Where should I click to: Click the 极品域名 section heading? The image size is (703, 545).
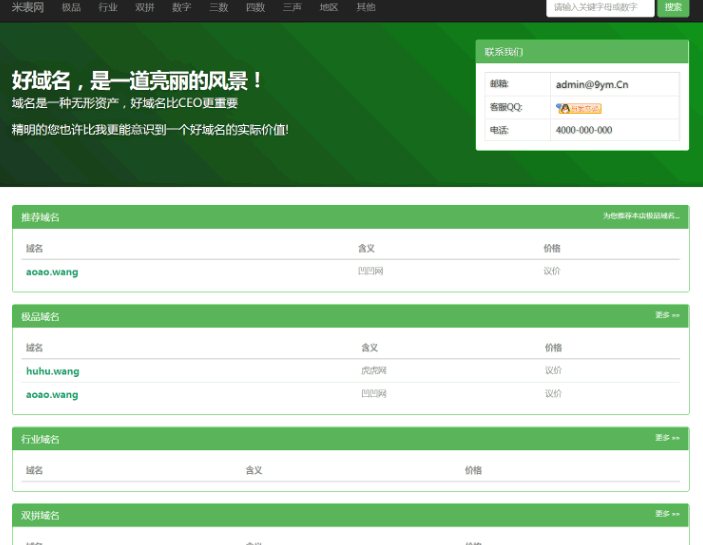[x=40, y=317]
